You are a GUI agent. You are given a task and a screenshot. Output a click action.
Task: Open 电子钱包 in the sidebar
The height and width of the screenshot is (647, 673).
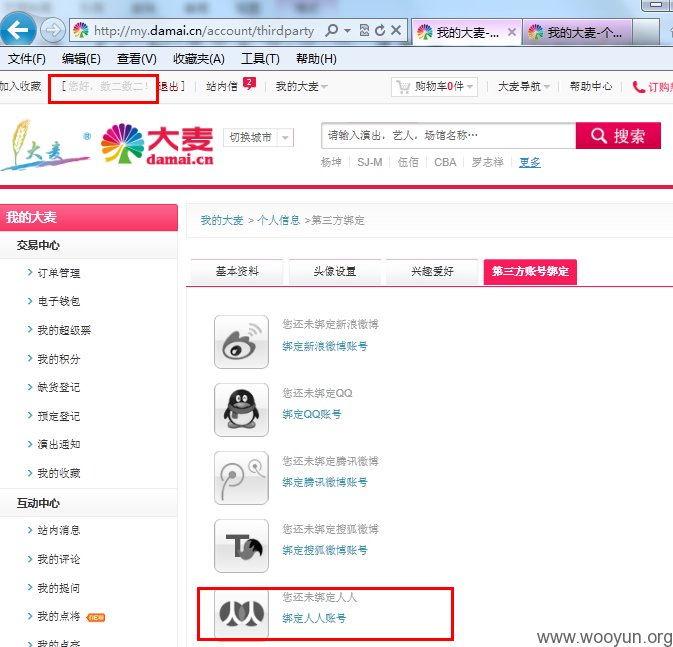[x=59, y=301]
